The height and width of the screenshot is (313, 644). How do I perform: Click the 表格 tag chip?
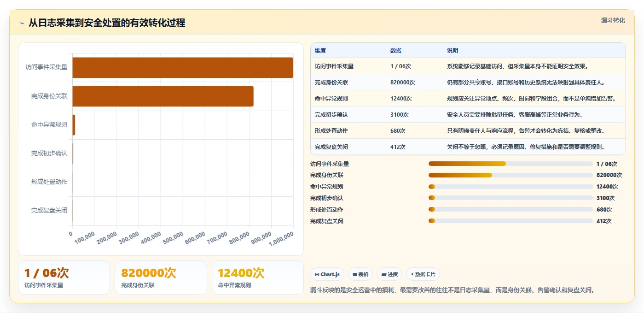[360, 274]
